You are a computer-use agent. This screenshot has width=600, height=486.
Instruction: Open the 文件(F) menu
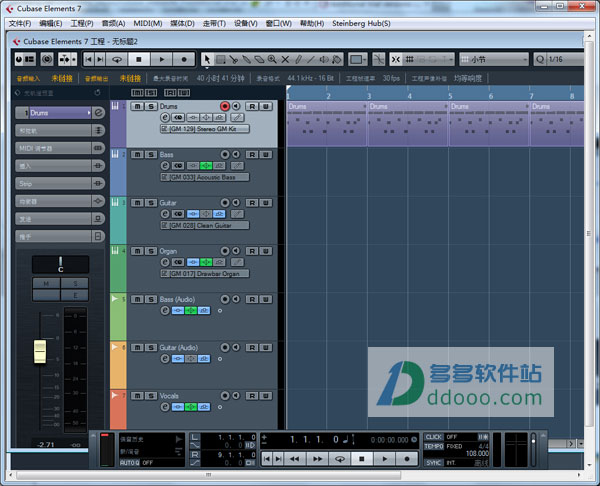20,23
